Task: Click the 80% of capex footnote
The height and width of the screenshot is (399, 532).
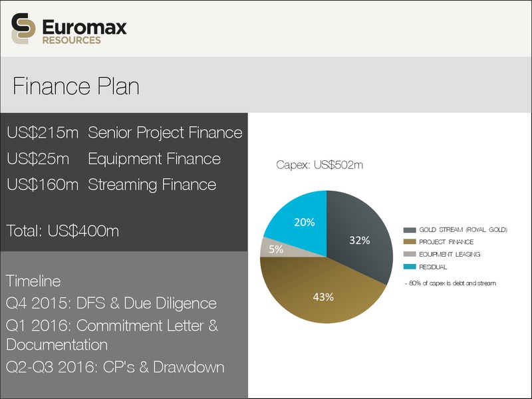Action: click(x=450, y=283)
